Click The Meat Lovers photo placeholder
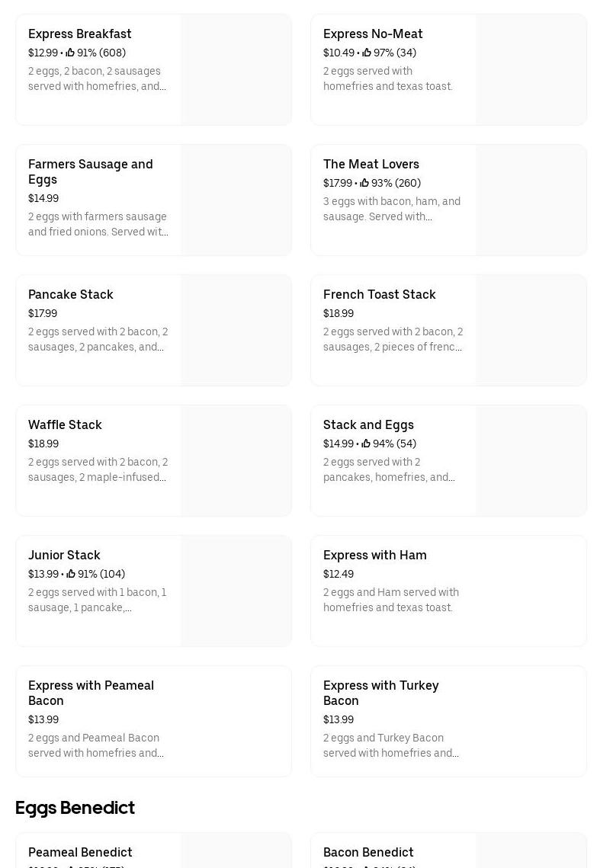The image size is (613, 868). pyautogui.click(x=531, y=200)
